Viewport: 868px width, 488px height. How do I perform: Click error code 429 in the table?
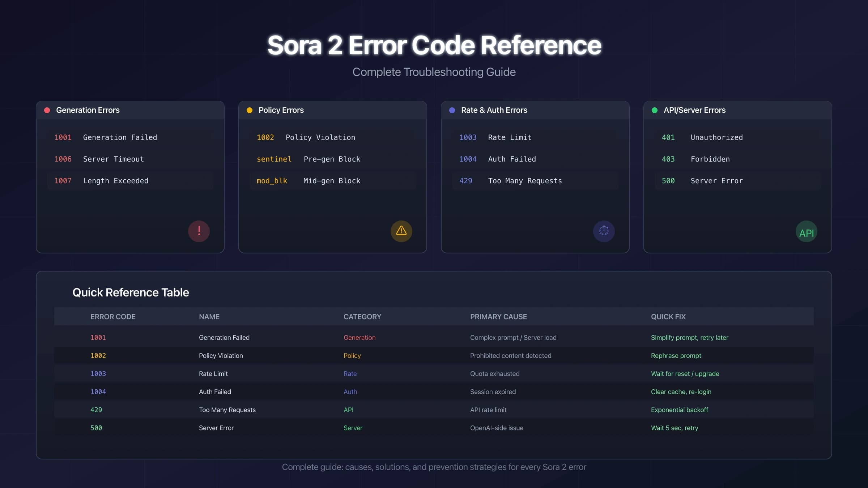[x=96, y=410]
